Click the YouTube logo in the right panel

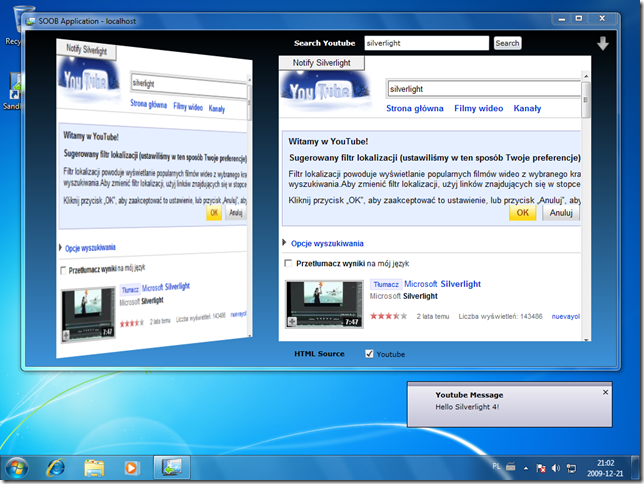[325, 91]
